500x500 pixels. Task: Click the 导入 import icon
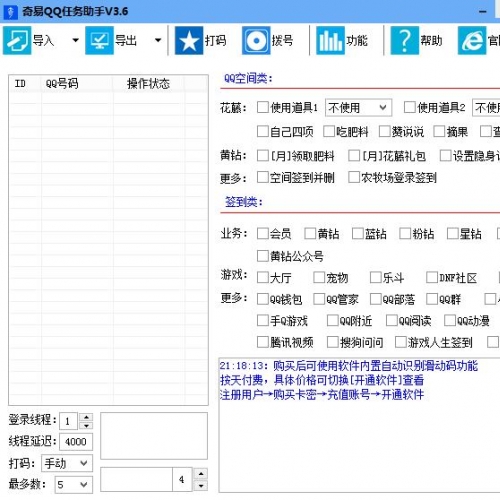point(17,41)
